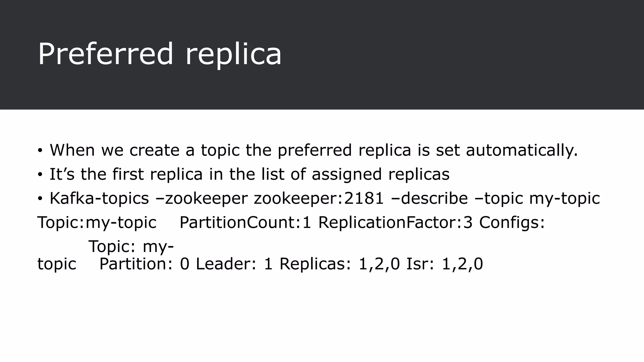Click the "Preferred replica" slide title

(159, 54)
